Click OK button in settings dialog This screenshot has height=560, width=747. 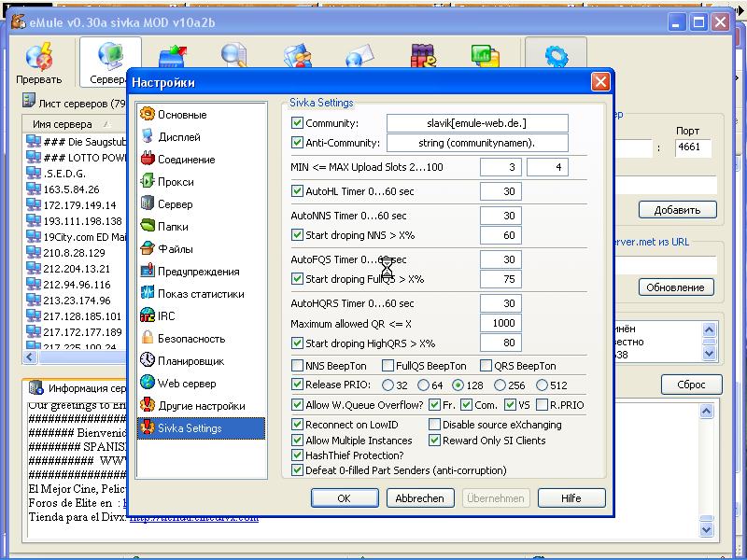click(345, 498)
